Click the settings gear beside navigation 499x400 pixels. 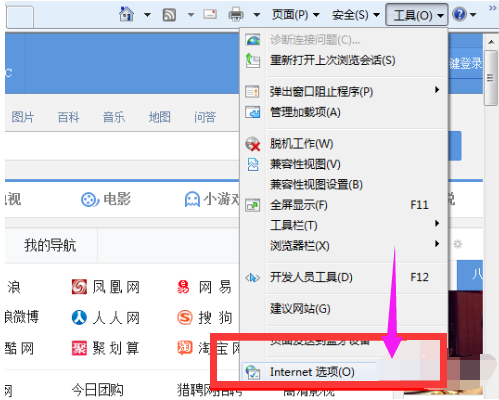(458, 244)
